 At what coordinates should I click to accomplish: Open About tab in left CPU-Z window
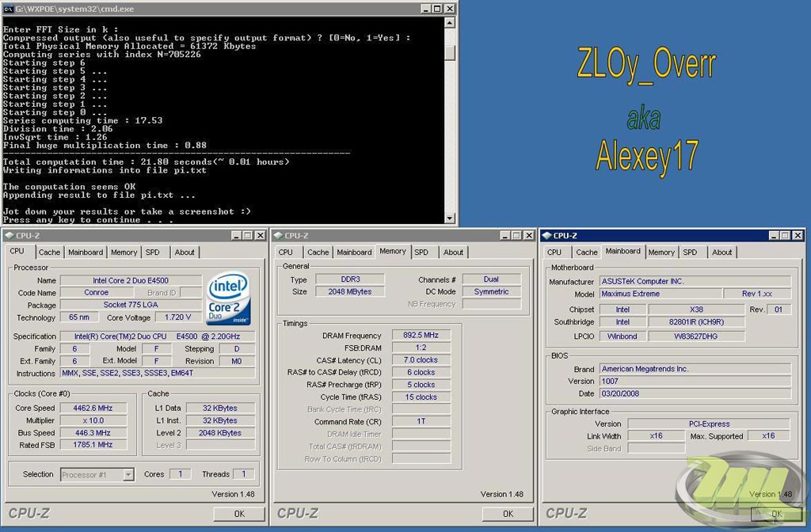click(x=185, y=253)
